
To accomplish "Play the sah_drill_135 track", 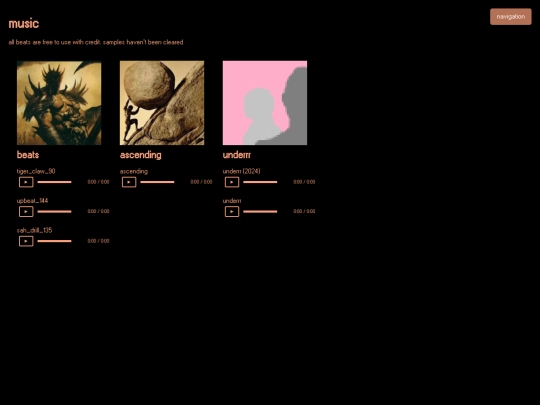I will tap(26, 241).
